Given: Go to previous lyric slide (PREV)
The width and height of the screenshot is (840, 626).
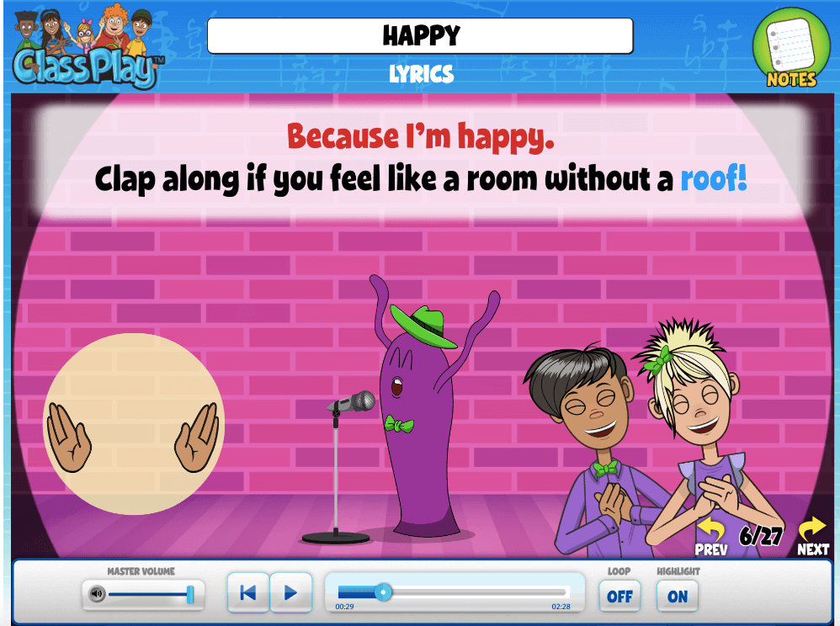Looking at the screenshot, I should point(711,536).
